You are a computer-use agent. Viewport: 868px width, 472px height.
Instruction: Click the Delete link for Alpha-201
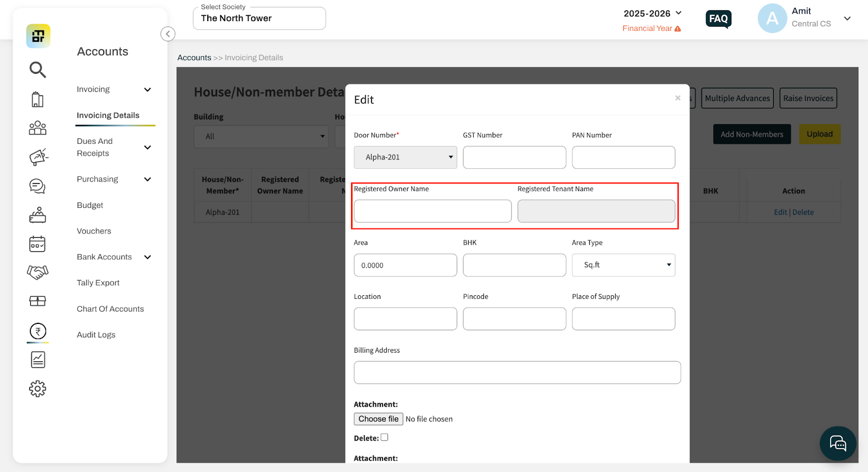(x=803, y=212)
